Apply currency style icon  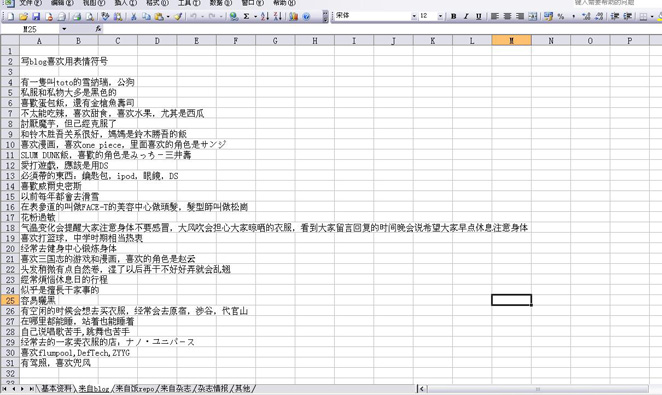548,16
